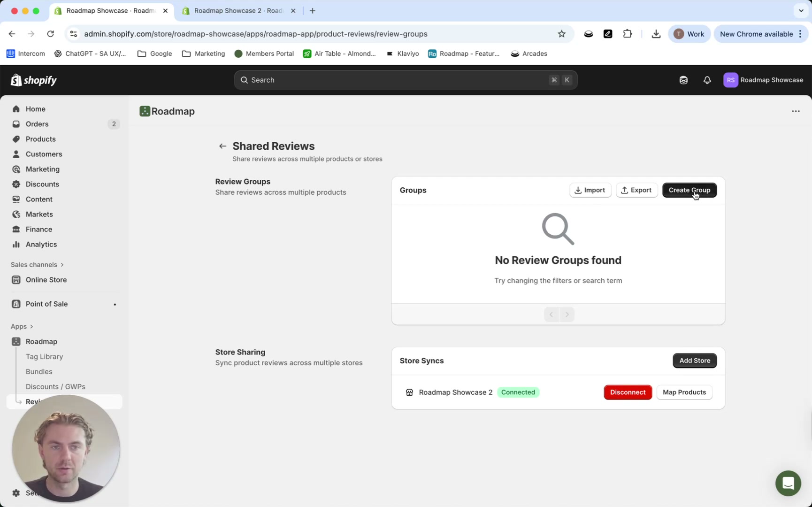Click the three-dot menu beside Roadmap header

[796, 111]
